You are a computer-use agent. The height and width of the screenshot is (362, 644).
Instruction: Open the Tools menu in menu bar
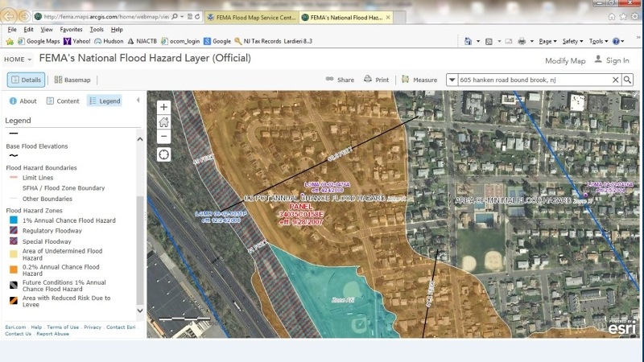97,30
